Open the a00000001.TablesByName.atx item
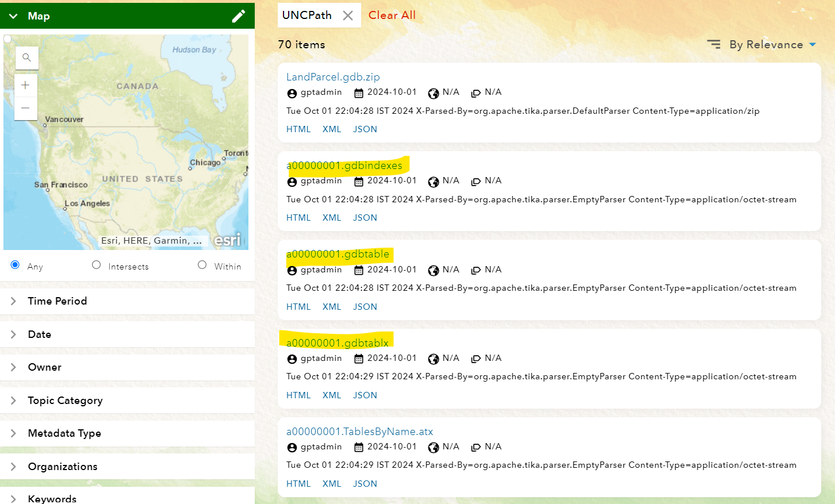This screenshot has width=835, height=504. (359, 432)
